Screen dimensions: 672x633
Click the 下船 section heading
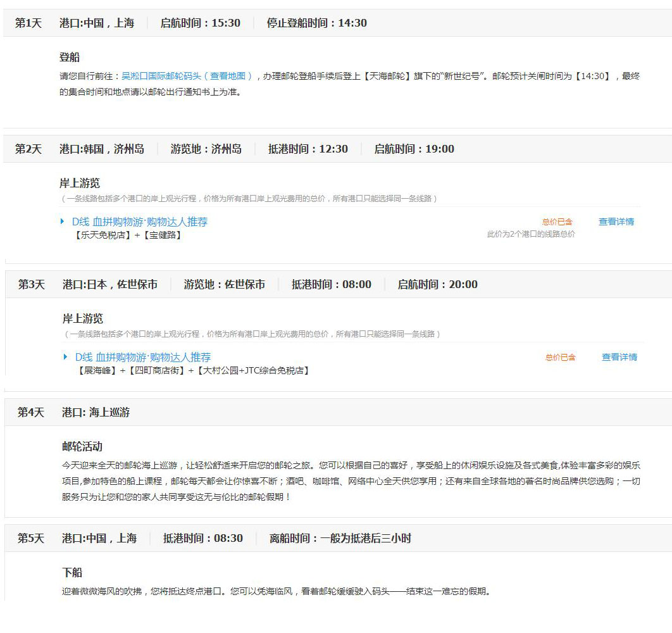pos(72,572)
